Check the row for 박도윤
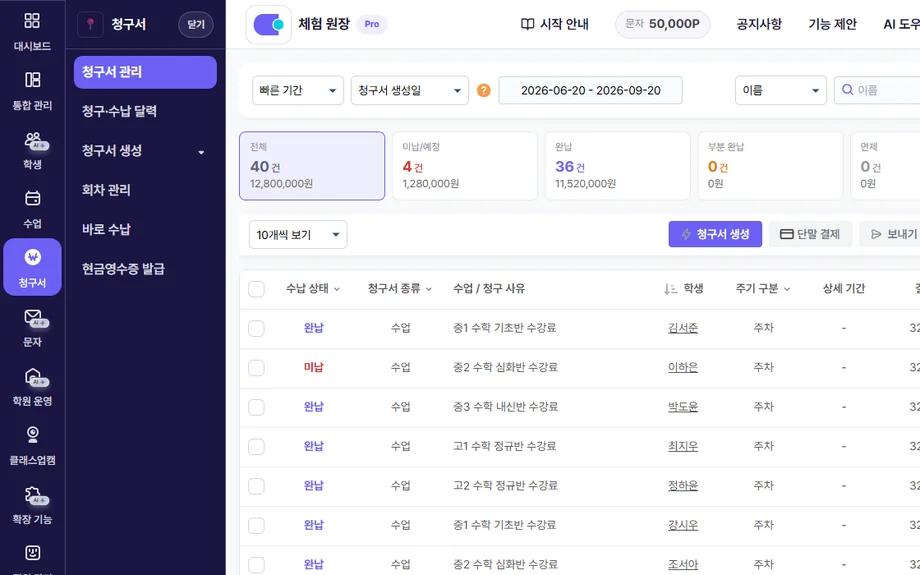Screen dimensions: 920x575 [256, 407]
